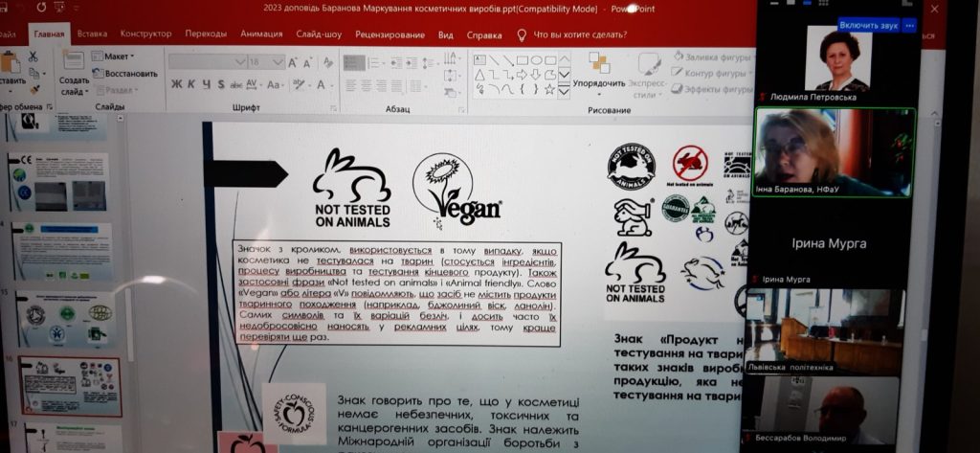Click the Copy icon in the clipboard group

[x=33, y=74]
